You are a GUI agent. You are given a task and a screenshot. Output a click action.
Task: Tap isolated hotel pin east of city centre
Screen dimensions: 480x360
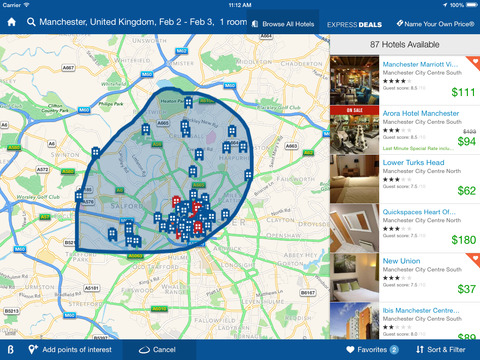click(x=226, y=214)
